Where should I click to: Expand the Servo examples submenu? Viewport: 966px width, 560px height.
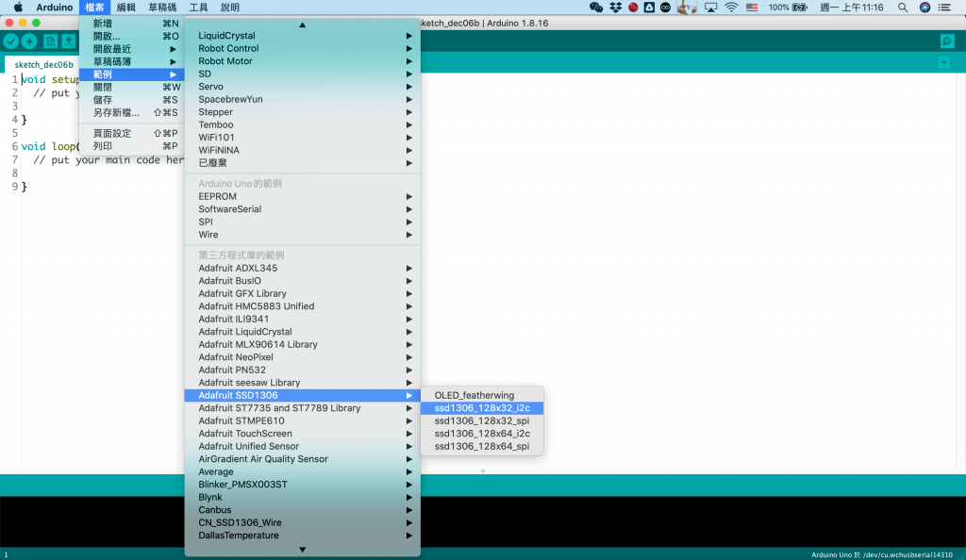click(x=303, y=87)
